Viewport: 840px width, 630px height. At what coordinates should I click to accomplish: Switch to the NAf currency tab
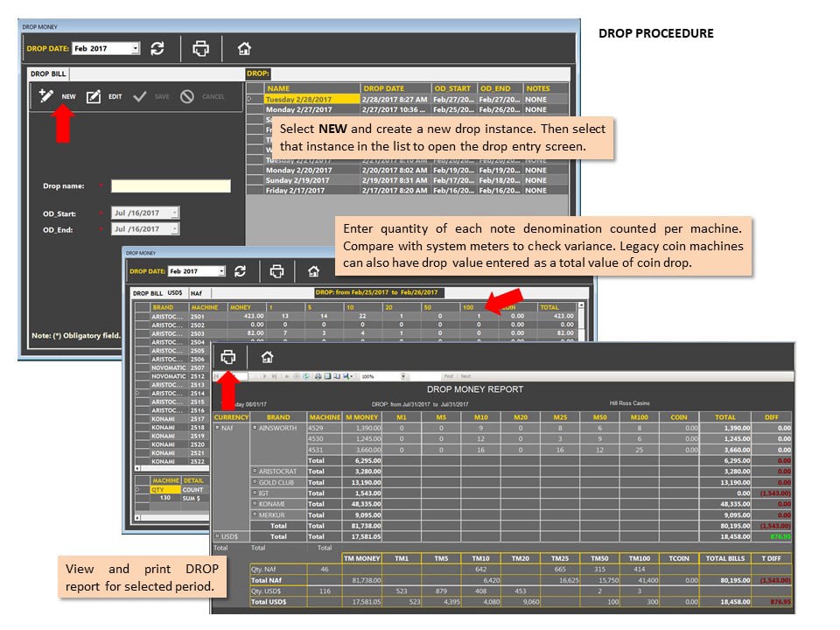point(197,293)
